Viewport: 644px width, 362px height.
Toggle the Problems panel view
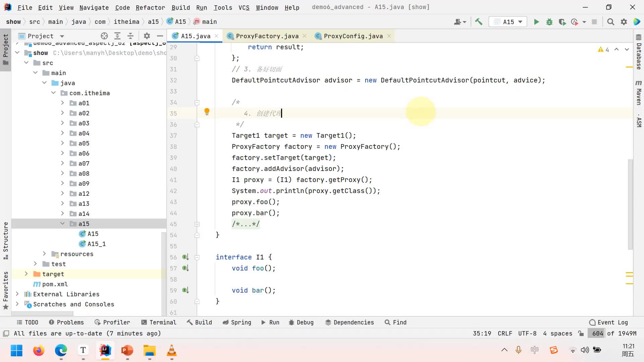pyautogui.click(x=70, y=322)
